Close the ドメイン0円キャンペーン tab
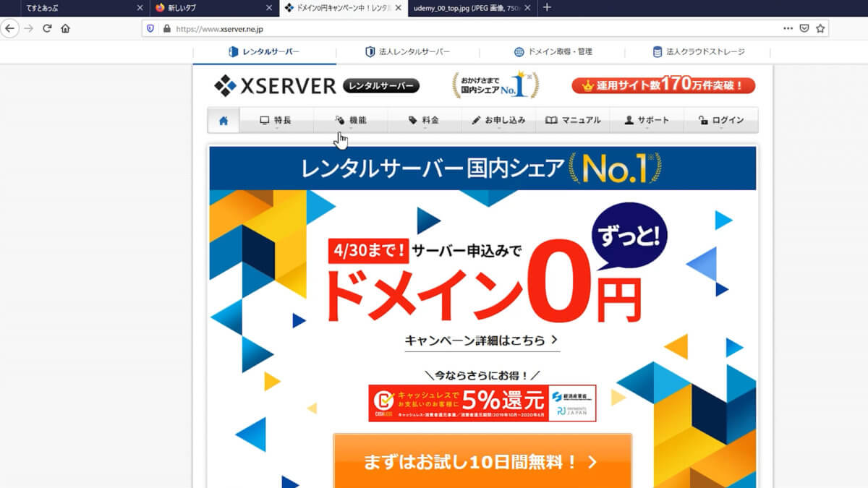The height and width of the screenshot is (488, 868). coord(399,8)
